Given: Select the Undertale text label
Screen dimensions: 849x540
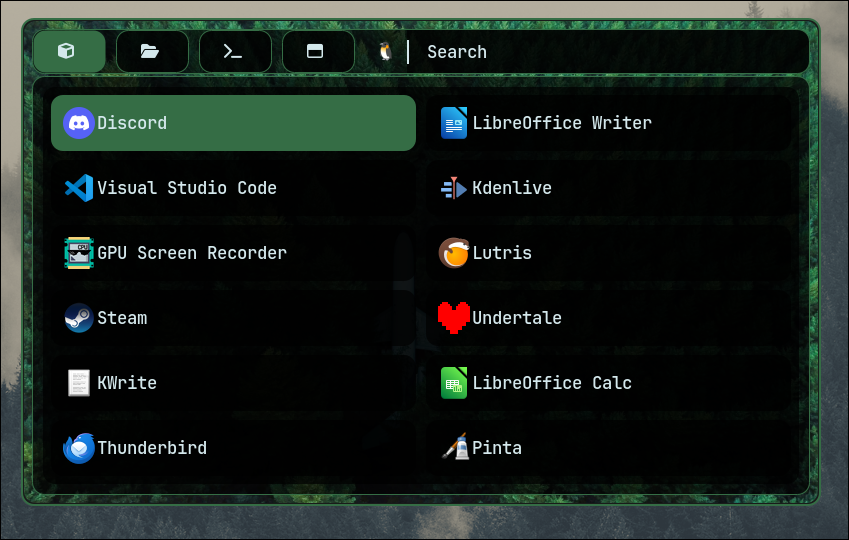Looking at the screenshot, I should 517,318.
